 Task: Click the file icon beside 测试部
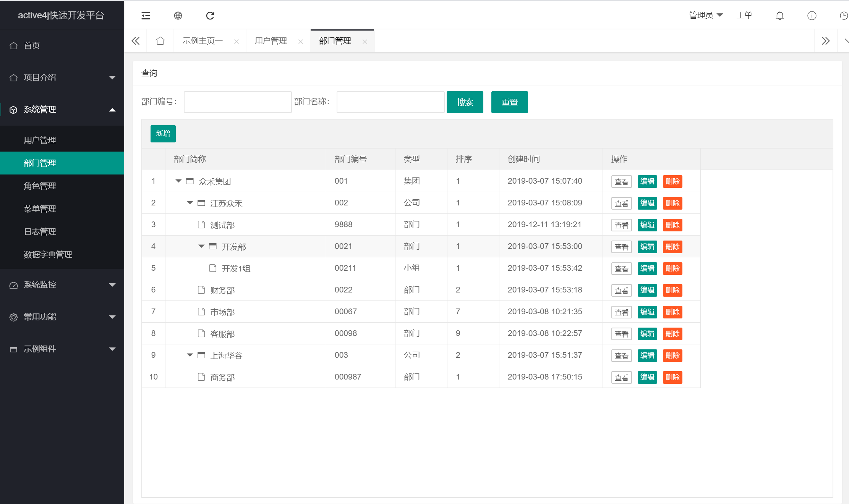(x=201, y=225)
